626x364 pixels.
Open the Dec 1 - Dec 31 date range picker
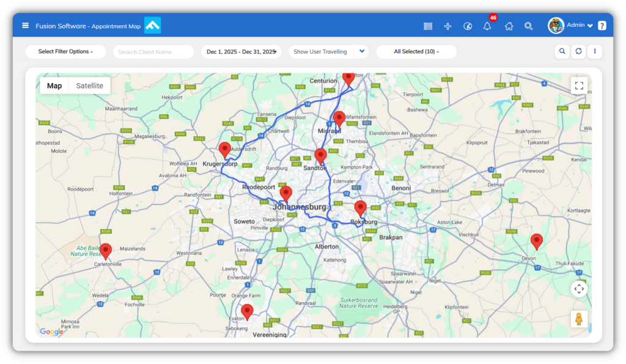tap(241, 51)
